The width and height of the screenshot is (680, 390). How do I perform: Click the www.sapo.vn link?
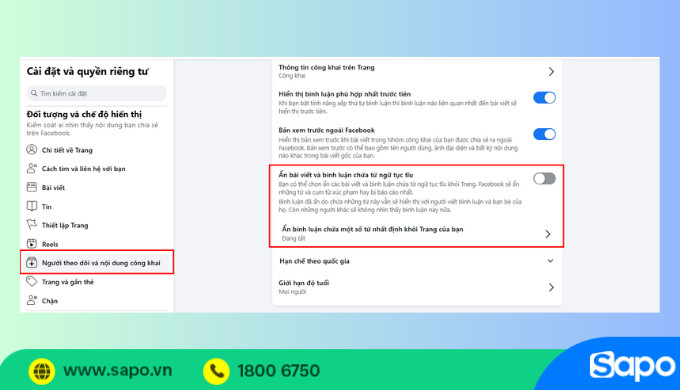tap(118, 370)
